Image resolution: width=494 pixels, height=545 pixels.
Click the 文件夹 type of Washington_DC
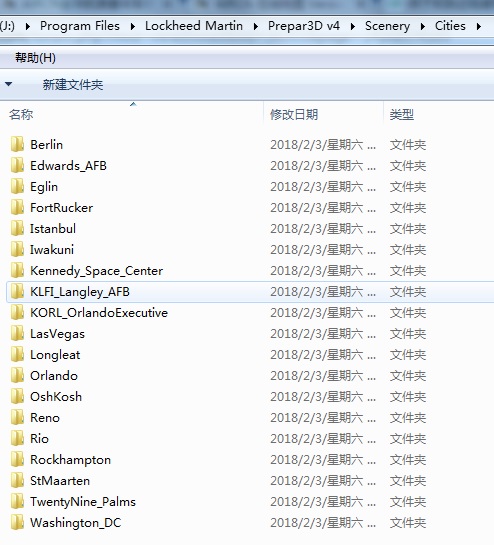pyautogui.click(x=408, y=523)
